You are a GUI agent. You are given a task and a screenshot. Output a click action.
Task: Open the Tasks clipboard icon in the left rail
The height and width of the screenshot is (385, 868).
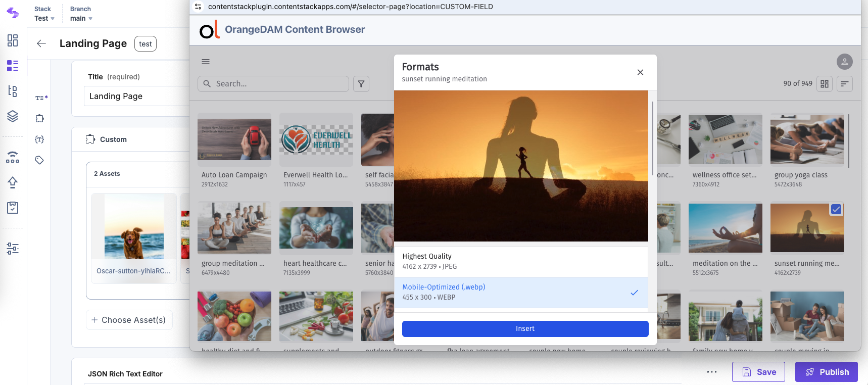click(x=13, y=208)
